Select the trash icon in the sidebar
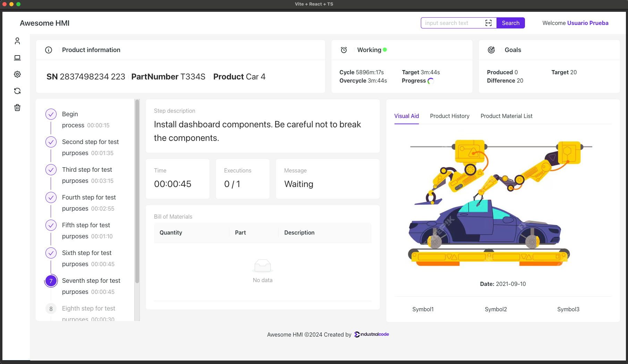 [x=17, y=108]
